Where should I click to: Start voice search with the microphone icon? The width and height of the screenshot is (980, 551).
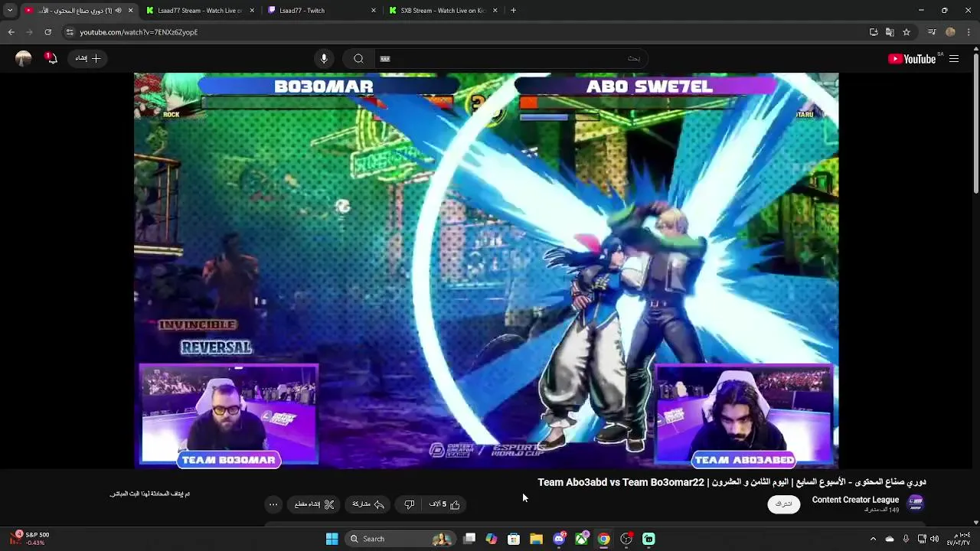[x=324, y=59]
